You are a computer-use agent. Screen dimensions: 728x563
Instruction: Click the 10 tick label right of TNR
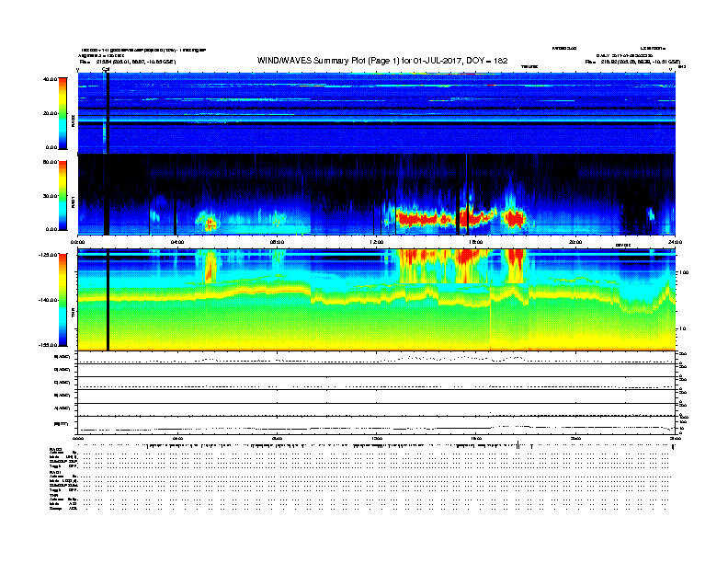pos(685,328)
